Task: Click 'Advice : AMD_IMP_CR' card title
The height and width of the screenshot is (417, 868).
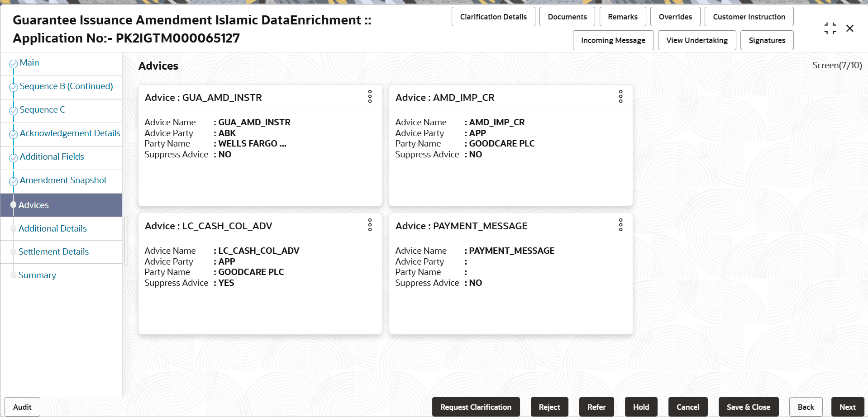Action: (445, 98)
